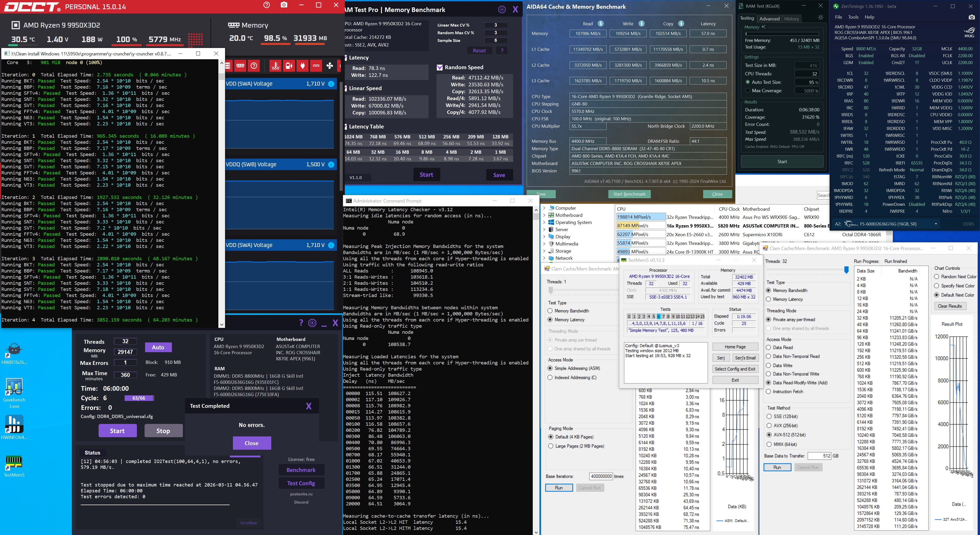Expand the Operating System tree node
The width and height of the screenshot is (980, 535).
pyautogui.click(x=544, y=223)
